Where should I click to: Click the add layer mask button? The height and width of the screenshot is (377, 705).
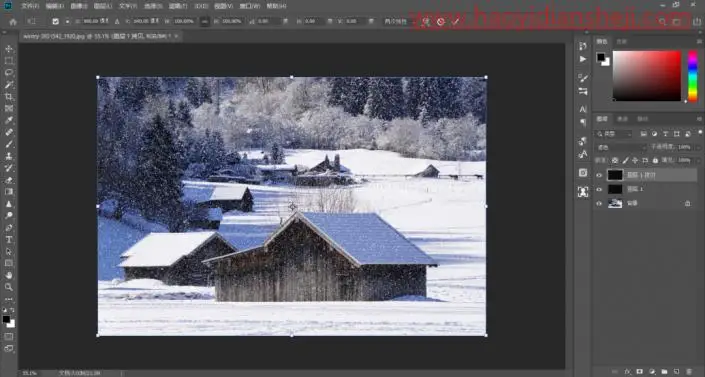[x=639, y=372]
